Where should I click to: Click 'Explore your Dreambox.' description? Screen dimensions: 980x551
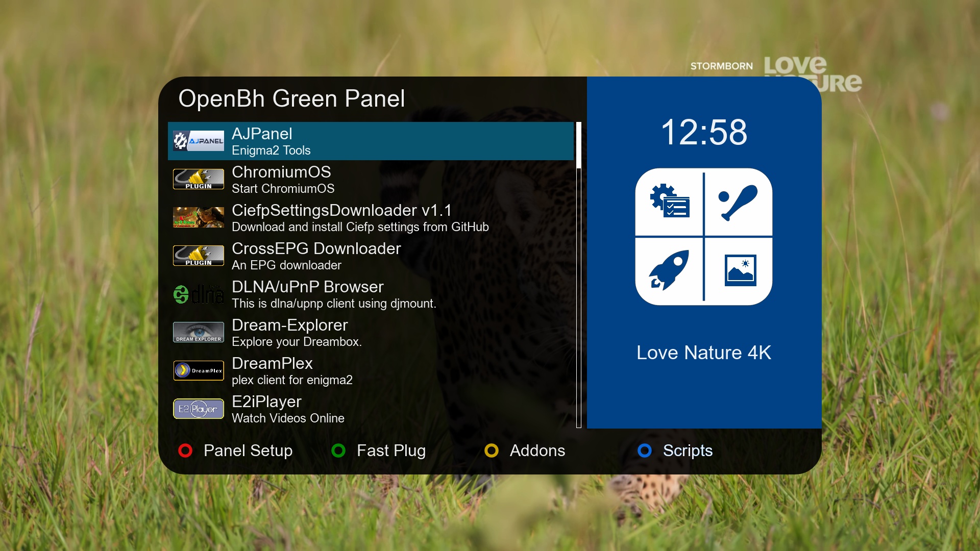pos(297,342)
